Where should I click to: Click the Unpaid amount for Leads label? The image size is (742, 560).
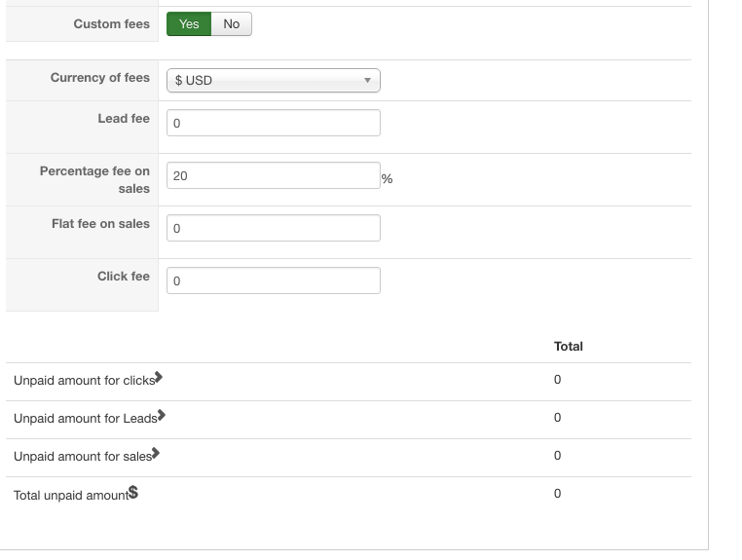click(x=85, y=419)
